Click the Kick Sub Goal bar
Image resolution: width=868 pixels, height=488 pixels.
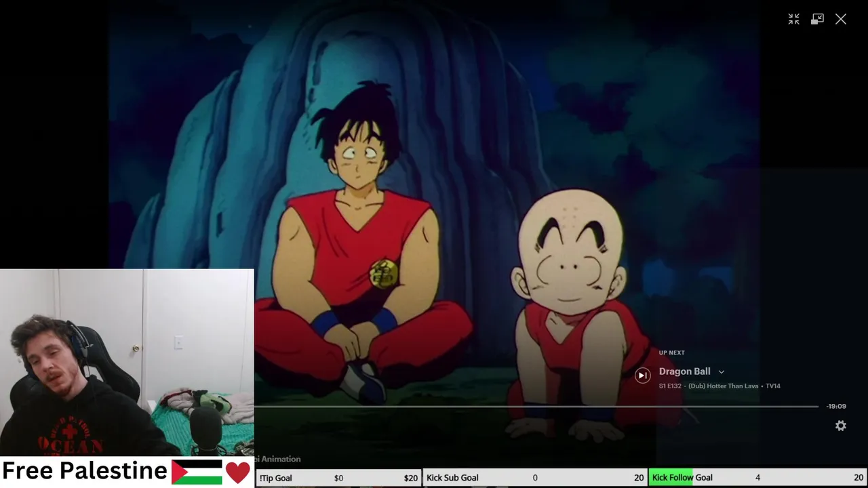pos(535,478)
